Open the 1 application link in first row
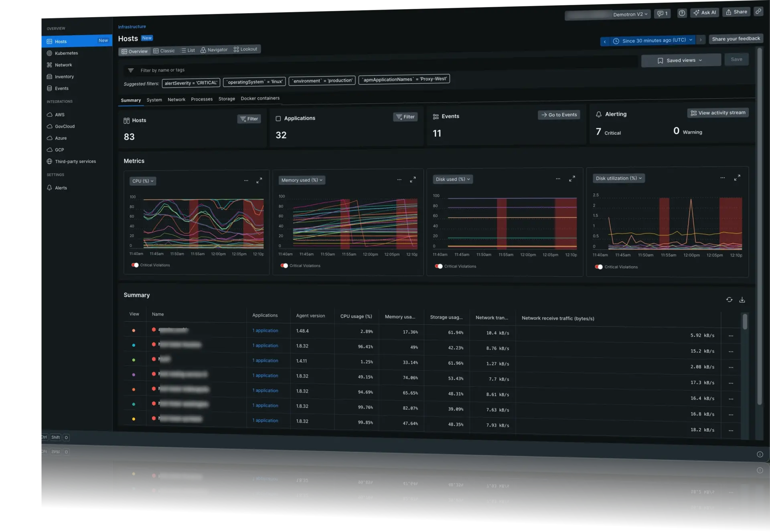Image resolution: width=770 pixels, height=532 pixels. click(265, 330)
